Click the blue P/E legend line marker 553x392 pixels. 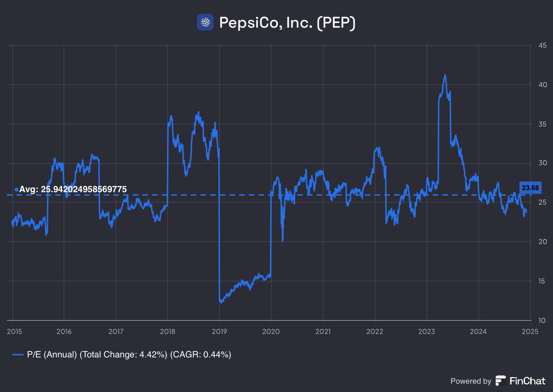pos(18,355)
